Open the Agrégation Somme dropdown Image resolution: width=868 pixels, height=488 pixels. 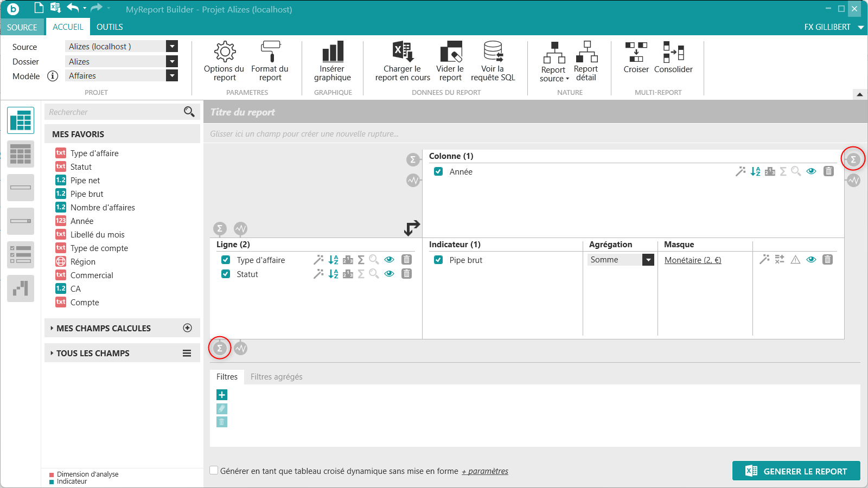click(x=648, y=260)
